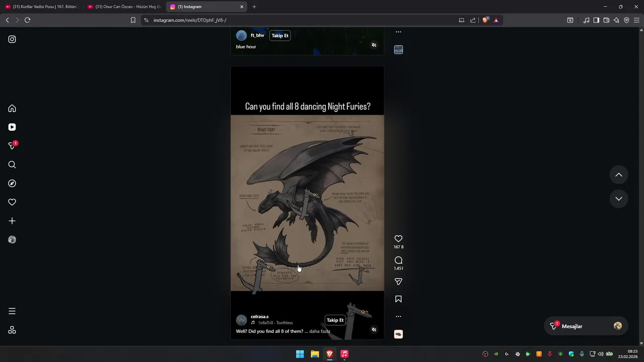Image resolution: width=644 pixels, height=362 pixels.
Task: Expand caption with 'daha fazla'
Action: (x=319, y=331)
